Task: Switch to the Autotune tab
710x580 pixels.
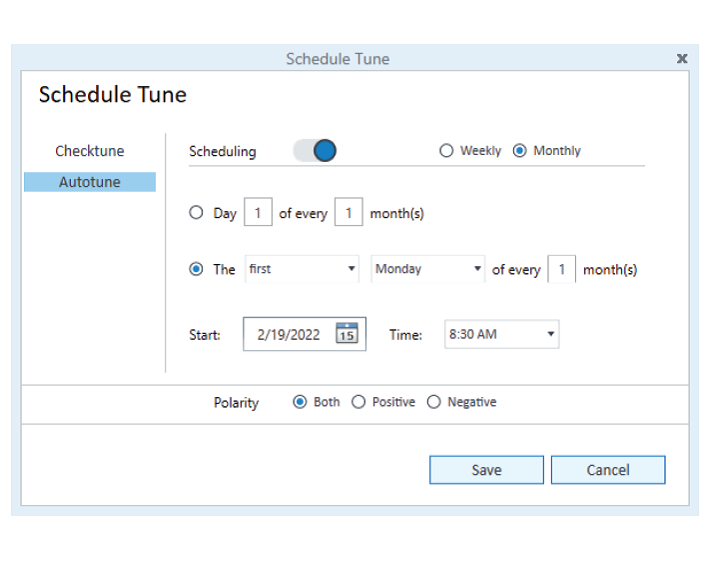Action: point(90,182)
